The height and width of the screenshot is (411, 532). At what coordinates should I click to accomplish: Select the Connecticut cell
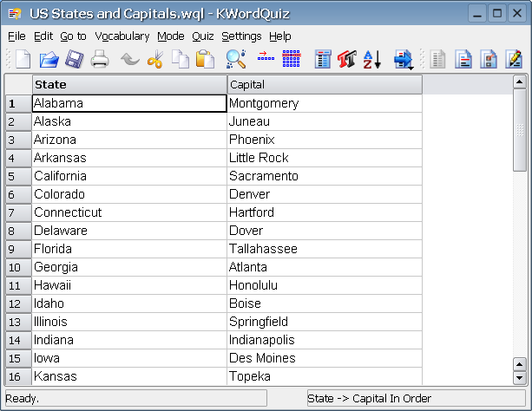point(129,212)
